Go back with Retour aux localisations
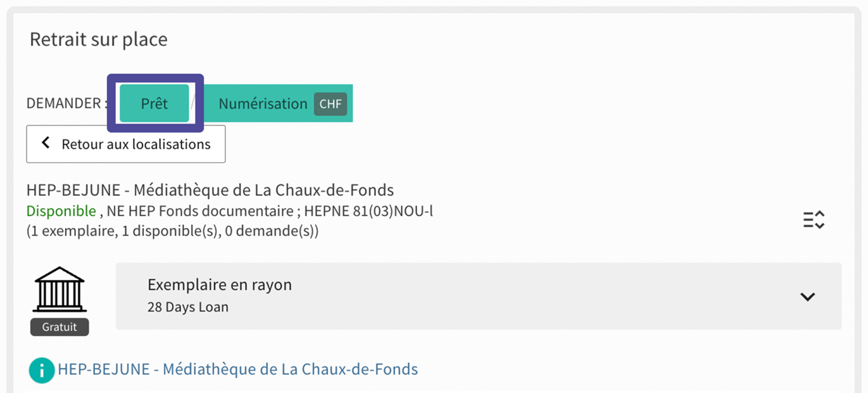The width and height of the screenshot is (868, 393). (x=126, y=144)
